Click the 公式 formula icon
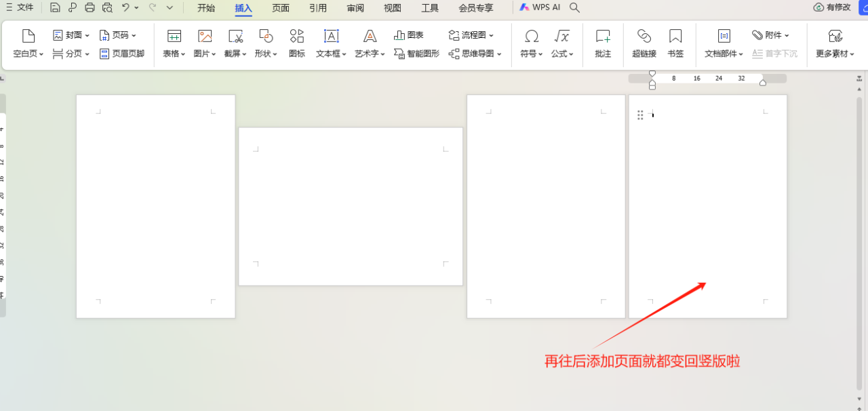The image size is (868, 411). point(561,36)
